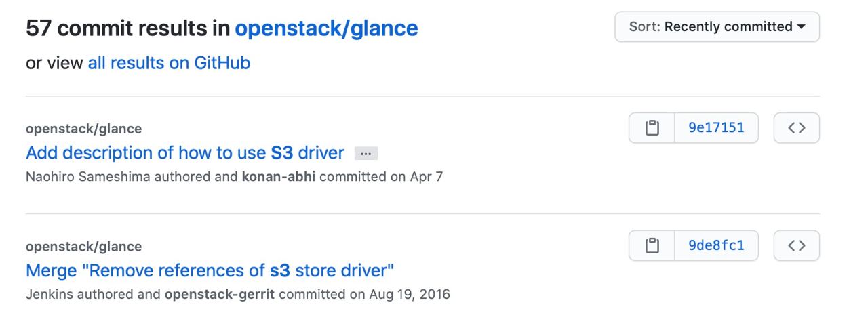Visit committer konan-abhi's profile
The image size is (868, 330).
(279, 177)
